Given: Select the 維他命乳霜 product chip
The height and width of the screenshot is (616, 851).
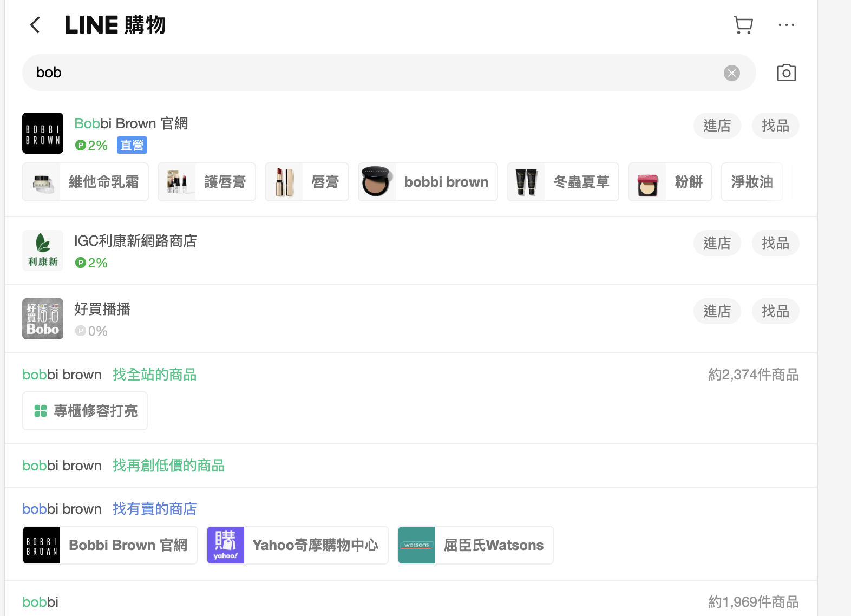Looking at the screenshot, I should coord(86,182).
